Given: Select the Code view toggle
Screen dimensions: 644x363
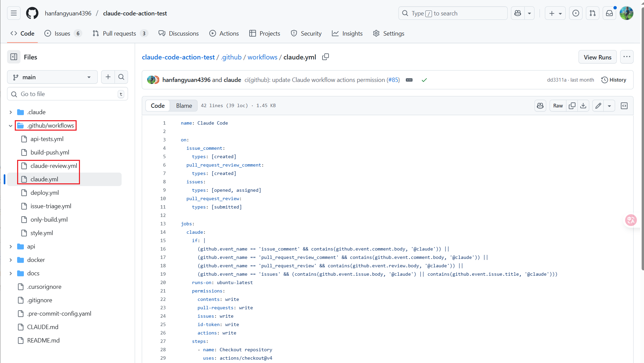Looking at the screenshot, I should click(158, 105).
